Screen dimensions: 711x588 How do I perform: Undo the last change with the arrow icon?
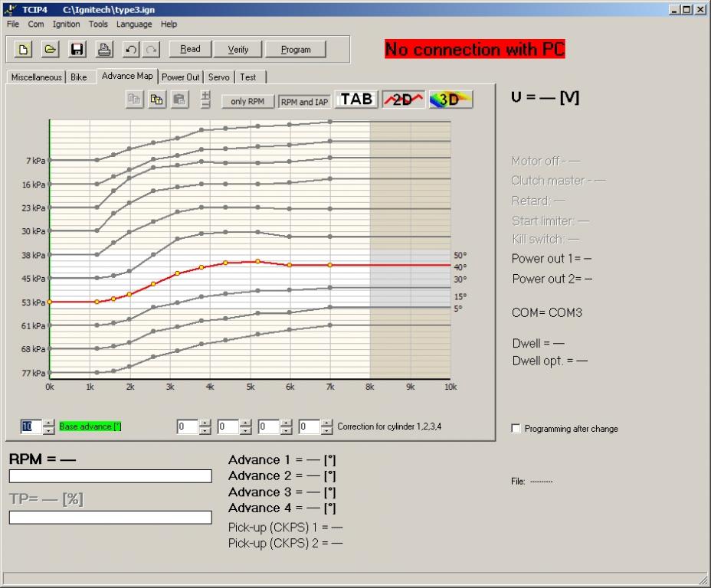tap(131, 49)
